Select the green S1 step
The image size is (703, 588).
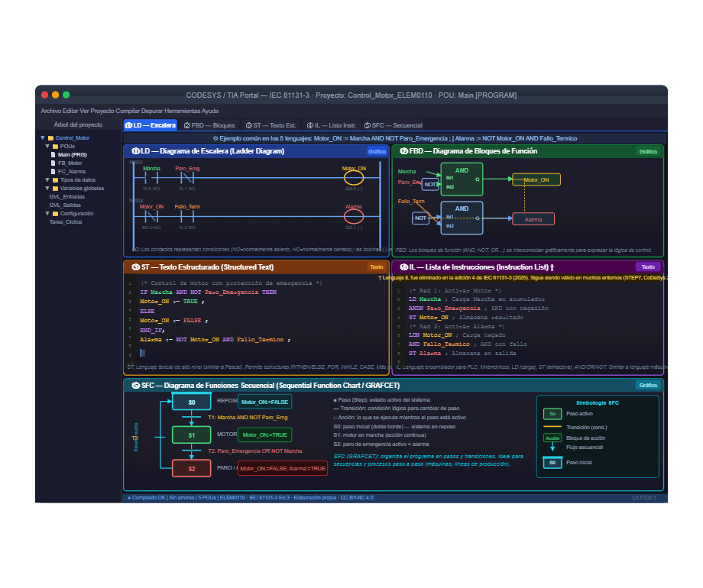tap(192, 435)
